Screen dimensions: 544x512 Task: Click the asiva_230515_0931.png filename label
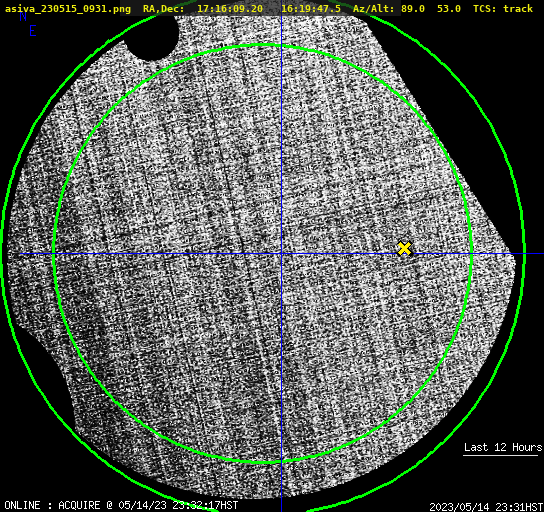(68, 9)
